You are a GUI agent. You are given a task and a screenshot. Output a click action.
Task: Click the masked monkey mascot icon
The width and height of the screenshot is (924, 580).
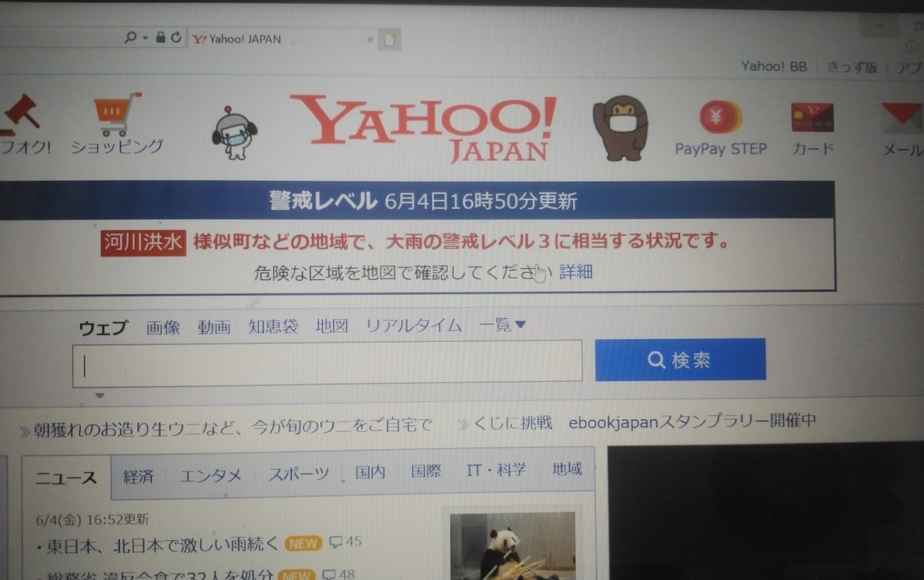621,128
